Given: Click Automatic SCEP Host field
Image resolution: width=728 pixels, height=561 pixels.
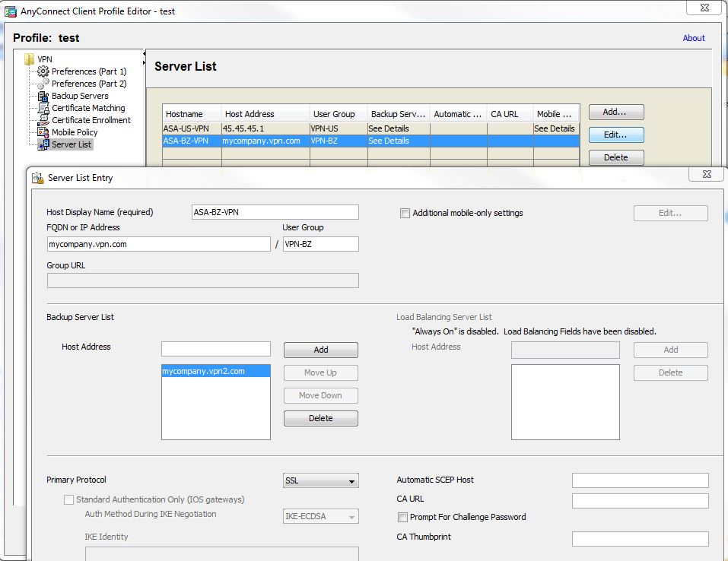Looking at the screenshot, I should pyautogui.click(x=641, y=480).
